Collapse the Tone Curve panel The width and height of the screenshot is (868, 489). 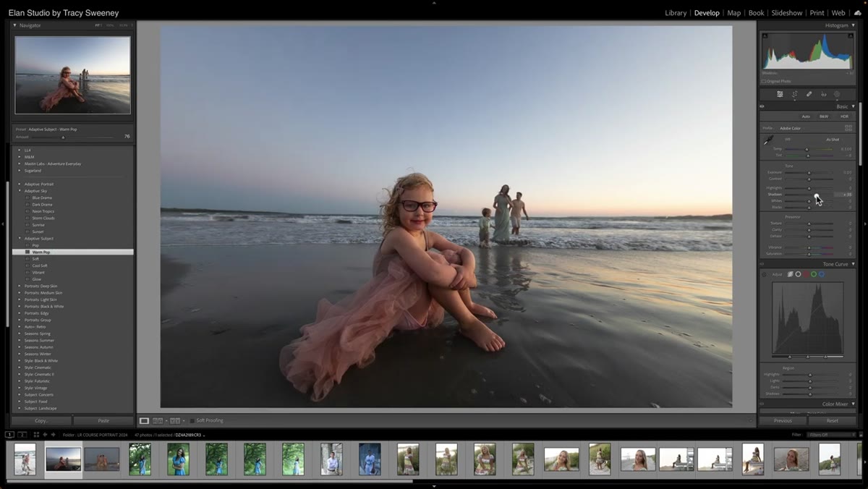click(854, 264)
